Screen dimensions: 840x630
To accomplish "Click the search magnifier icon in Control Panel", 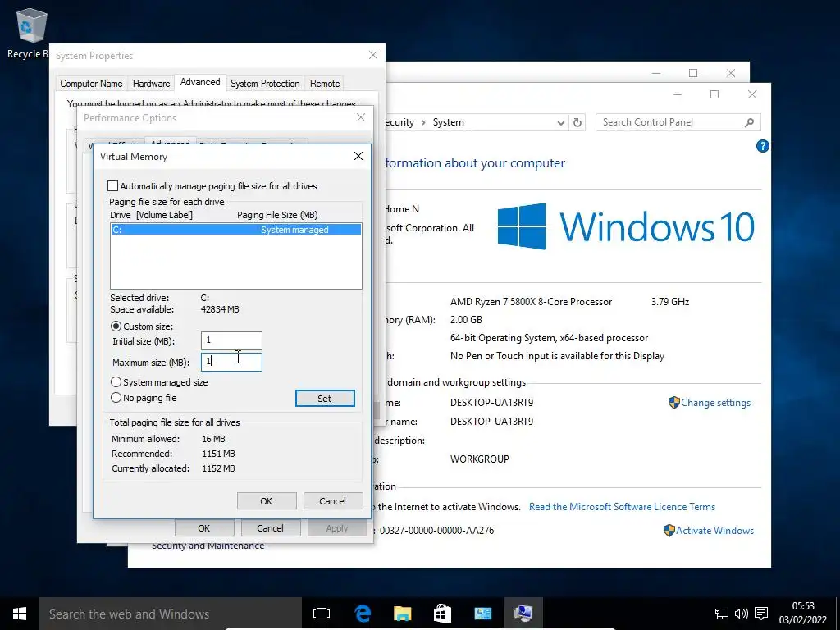I will click(x=750, y=122).
